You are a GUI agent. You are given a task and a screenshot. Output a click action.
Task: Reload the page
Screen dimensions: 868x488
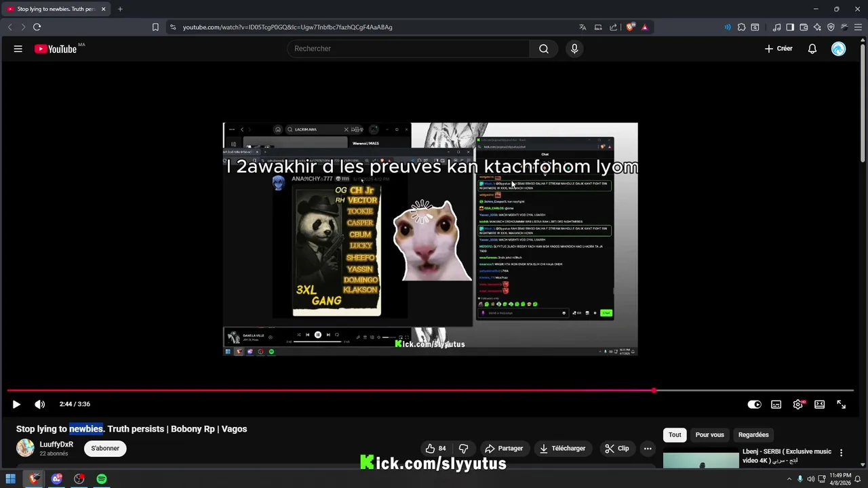coord(37,27)
